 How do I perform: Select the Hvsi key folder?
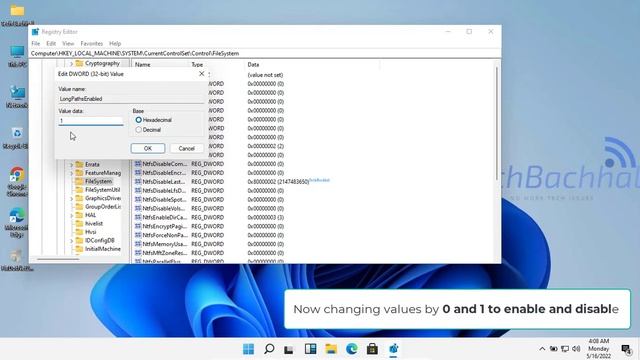click(x=91, y=232)
